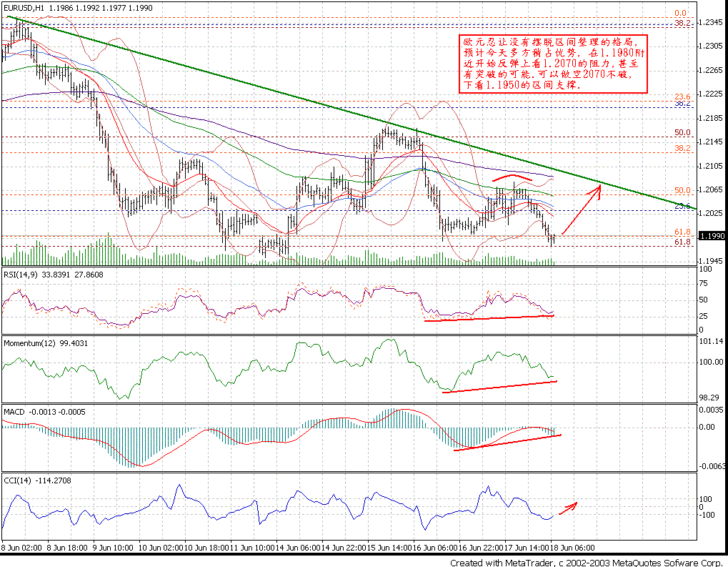Select the orange 61.8 Fibonacci label
Viewport: 728px width, 567px height.
click(682, 232)
